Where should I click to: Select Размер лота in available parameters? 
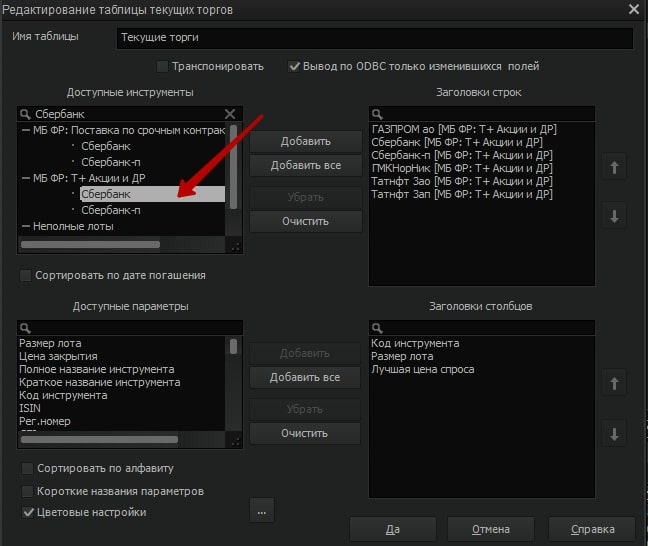point(50,343)
